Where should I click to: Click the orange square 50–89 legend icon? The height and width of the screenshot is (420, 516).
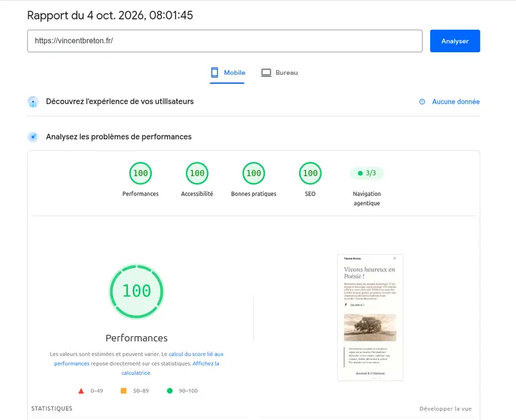[124, 391]
